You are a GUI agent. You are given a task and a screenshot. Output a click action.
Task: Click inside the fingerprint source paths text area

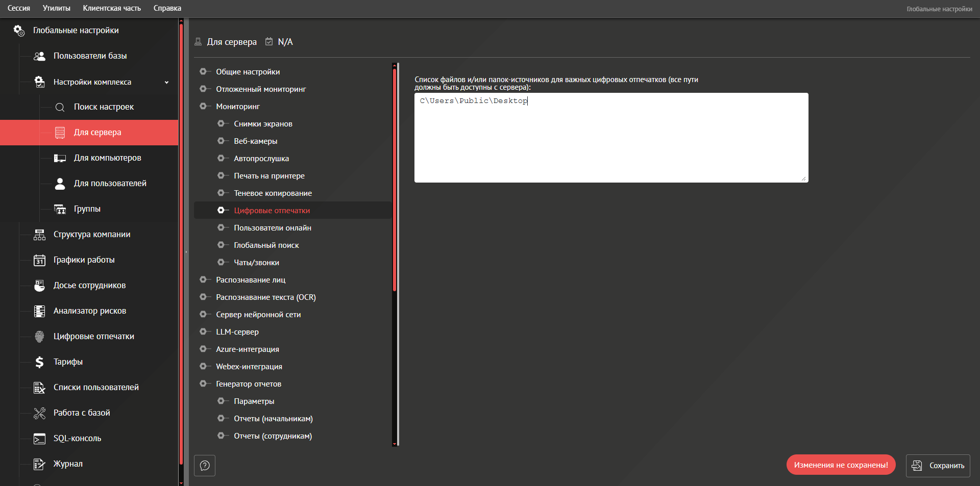pos(611,143)
